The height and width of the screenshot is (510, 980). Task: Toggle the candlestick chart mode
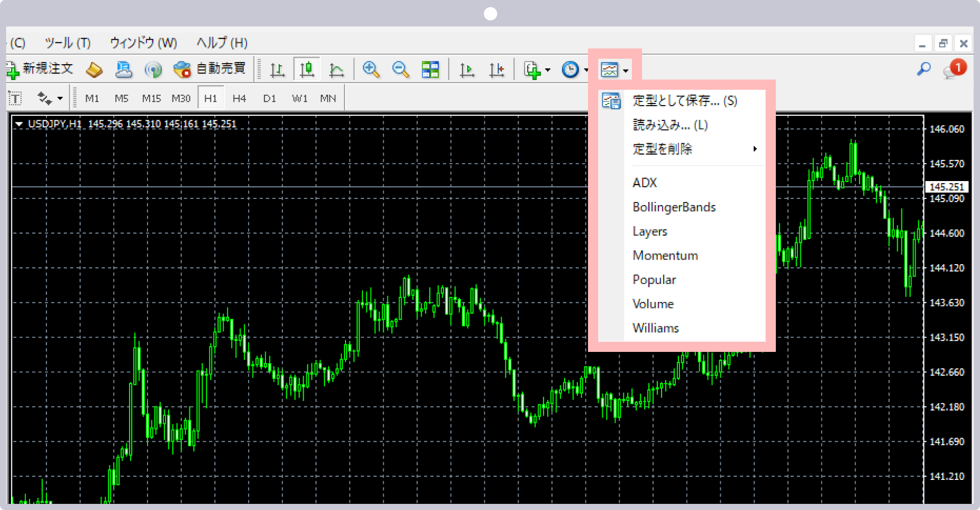click(307, 69)
